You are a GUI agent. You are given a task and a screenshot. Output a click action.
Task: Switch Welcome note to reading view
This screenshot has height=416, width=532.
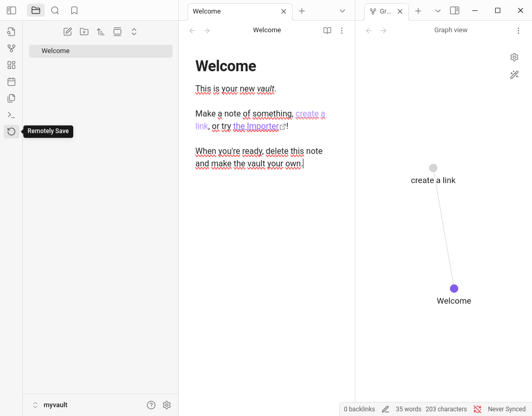tap(327, 31)
